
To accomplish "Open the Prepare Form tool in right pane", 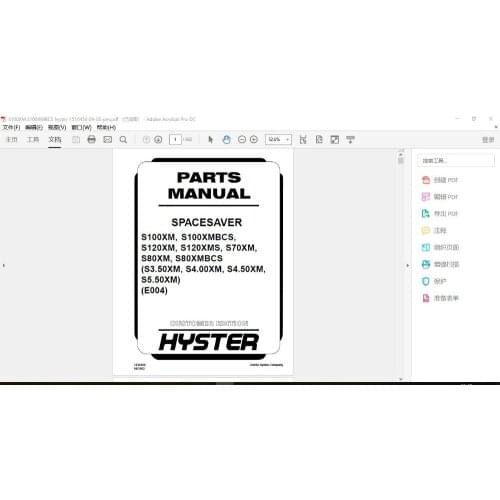I will (x=440, y=298).
